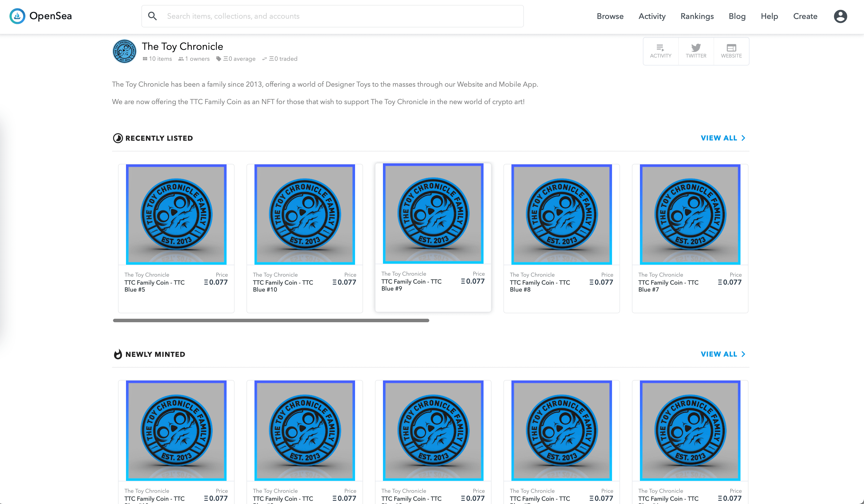Screen dimensions: 864x504
Task: Click The Toy Chronicle collection avatar
Action: (124, 52)
